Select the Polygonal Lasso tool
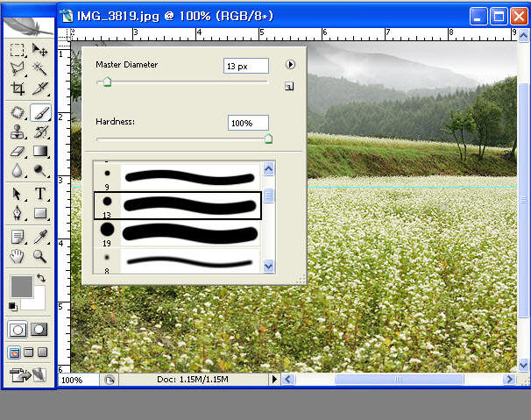531x420 pixels. pyautogui.click(x=17, y=68)
